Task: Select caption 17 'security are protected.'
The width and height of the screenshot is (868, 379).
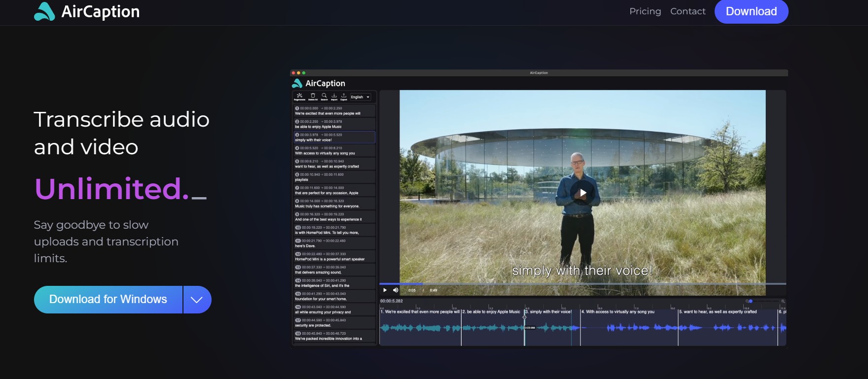Action: click(335, 323)
